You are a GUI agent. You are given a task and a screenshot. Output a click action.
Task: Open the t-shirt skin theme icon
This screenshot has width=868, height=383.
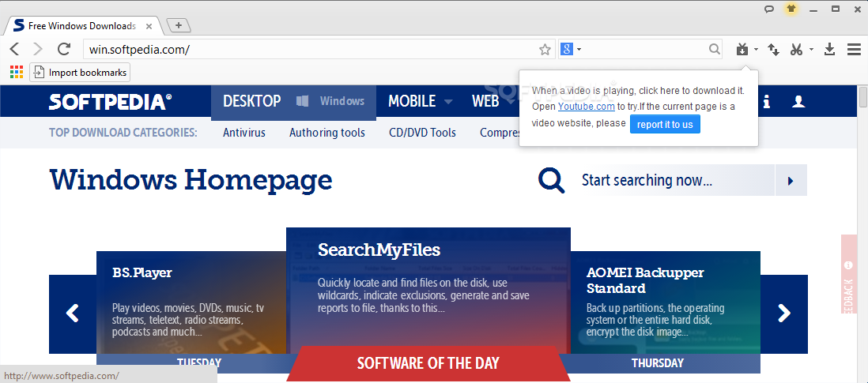791,9
